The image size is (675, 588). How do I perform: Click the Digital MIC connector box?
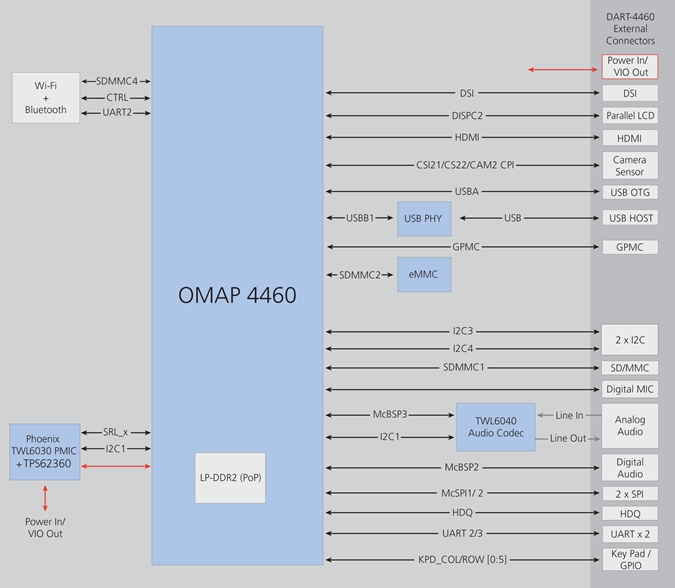click(630, 389)
